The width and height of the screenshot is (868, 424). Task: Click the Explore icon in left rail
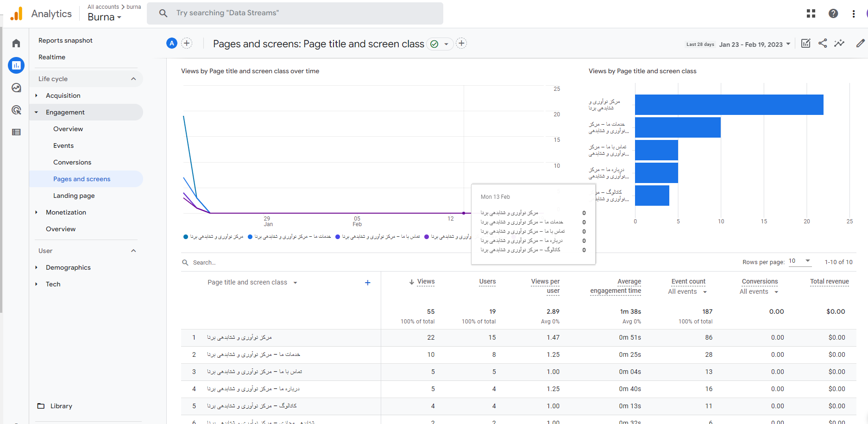(x=16, y=88)
